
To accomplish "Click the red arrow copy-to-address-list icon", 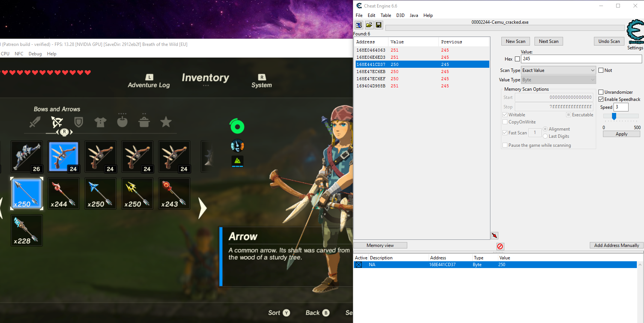I will click(x=495, y=236).
